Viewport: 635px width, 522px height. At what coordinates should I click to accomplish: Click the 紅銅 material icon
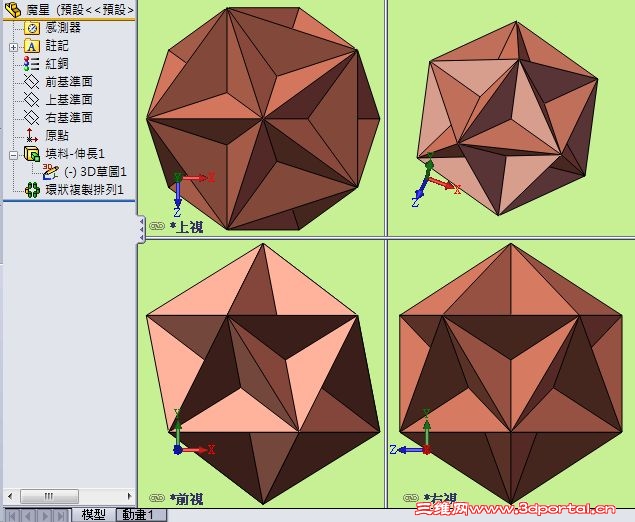click(32, 64)
